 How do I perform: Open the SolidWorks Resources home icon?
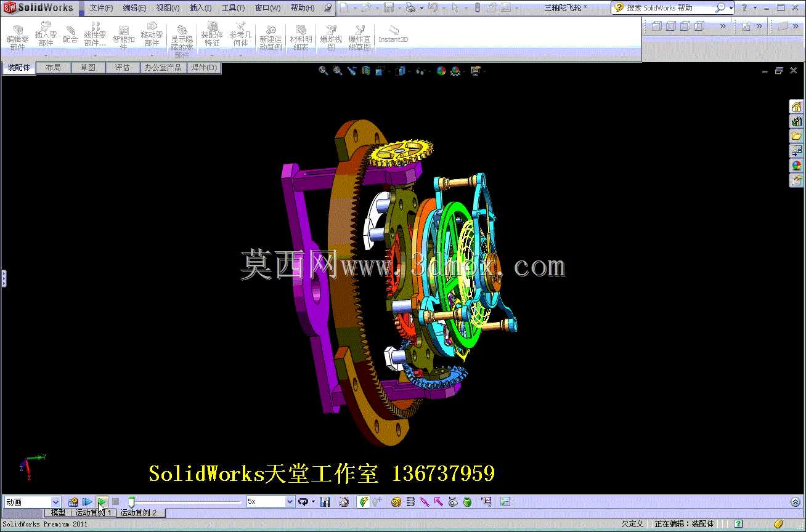[x=796, y=107]
